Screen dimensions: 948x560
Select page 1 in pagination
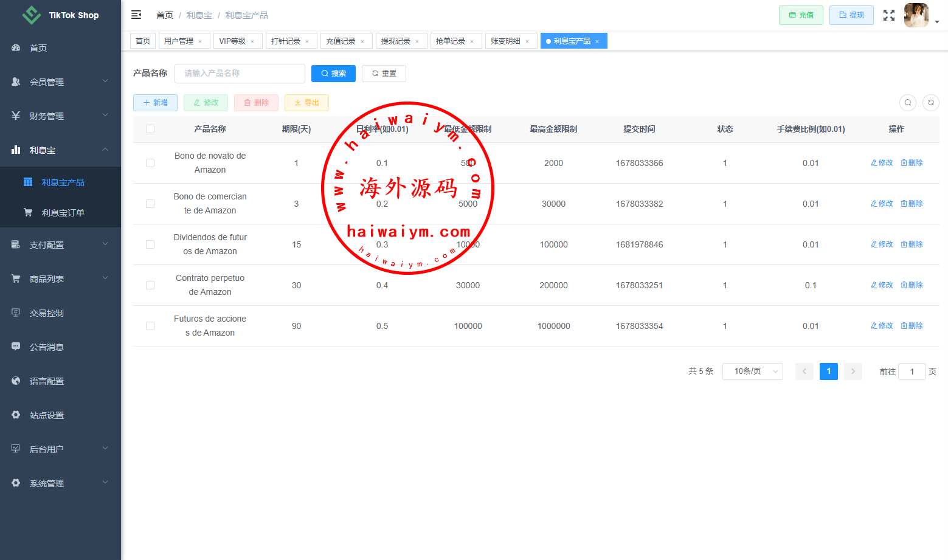click(x=829, y=372)
